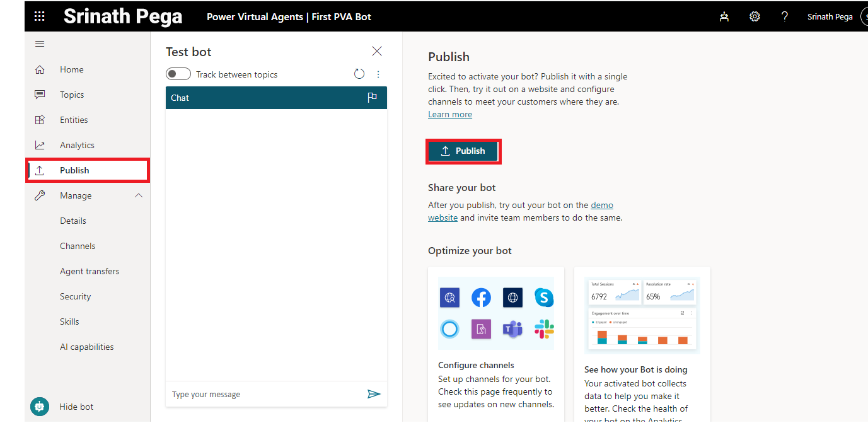Open the Topics page in sidebar
The width and height of the screenshot is (868, 423).
tap(72, 95)
